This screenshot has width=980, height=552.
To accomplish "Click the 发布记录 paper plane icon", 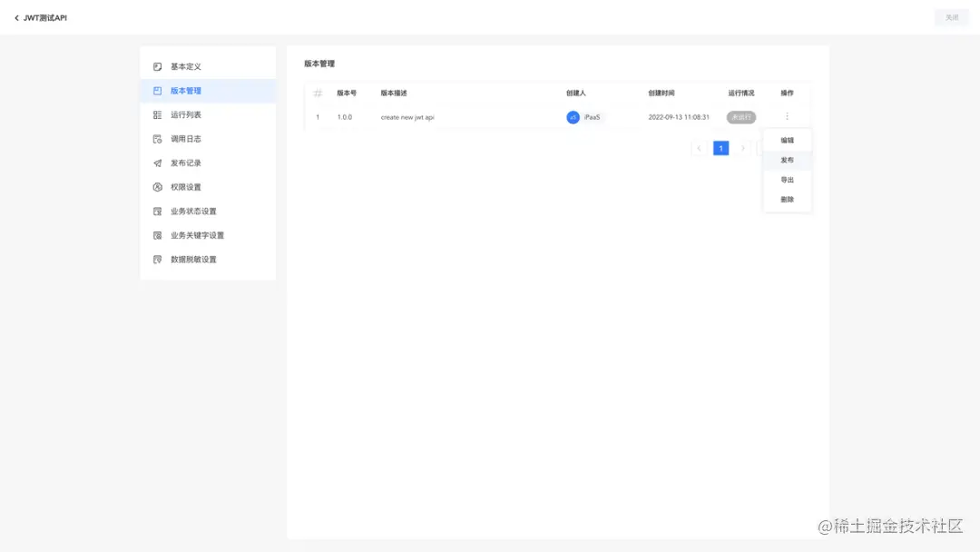I will pos(158,163).
